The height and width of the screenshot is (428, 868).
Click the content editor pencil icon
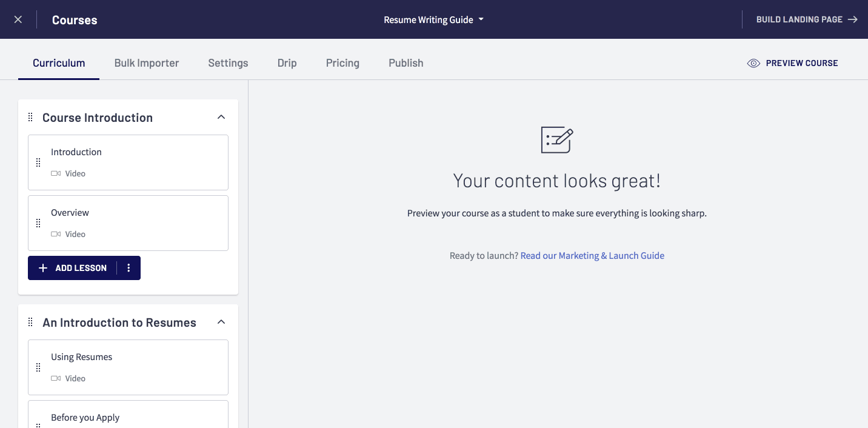point(556,139)
